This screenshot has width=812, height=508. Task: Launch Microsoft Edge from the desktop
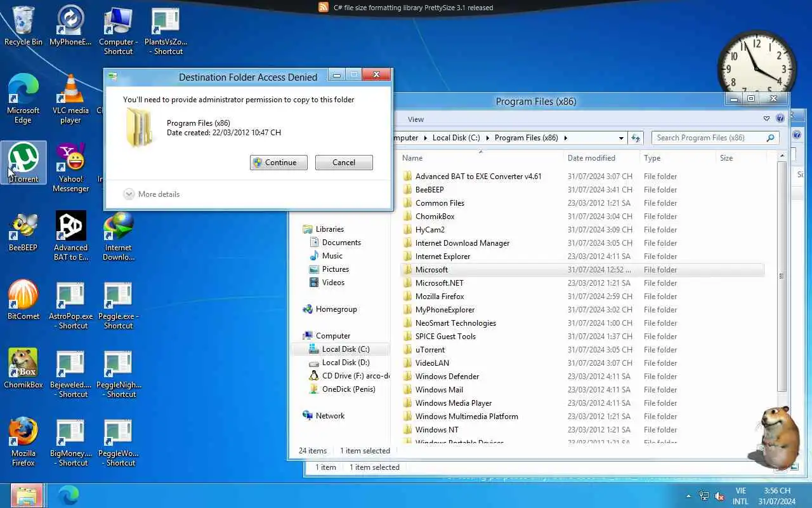click(x=23, y=98)
